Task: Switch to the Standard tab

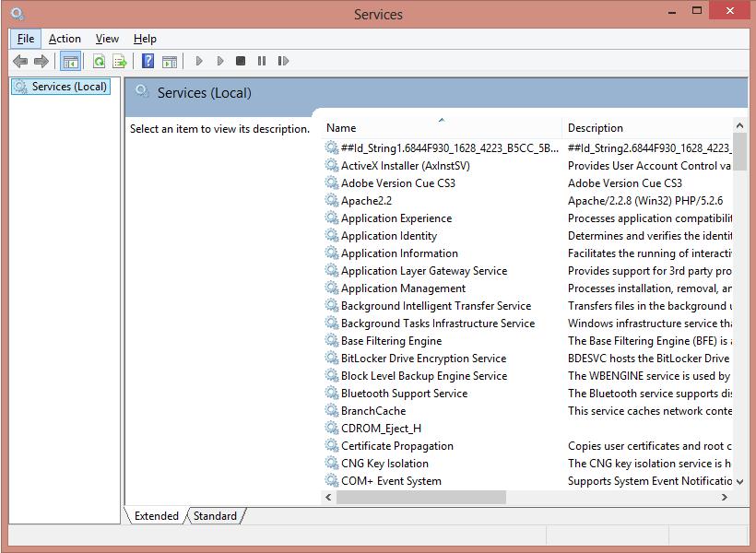Action: 214,516
